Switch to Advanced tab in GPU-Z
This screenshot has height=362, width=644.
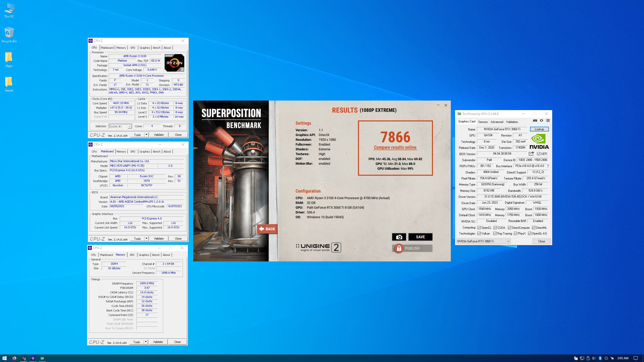[x=497, y=122]
